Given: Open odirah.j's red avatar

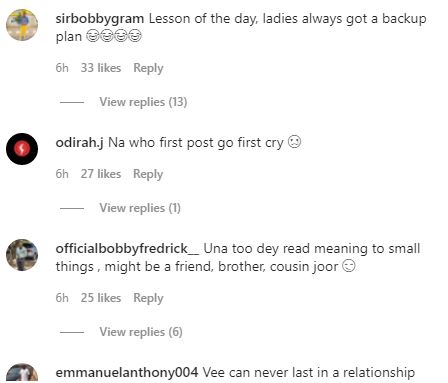Looking at the screenshot, I should pos(22,149).
